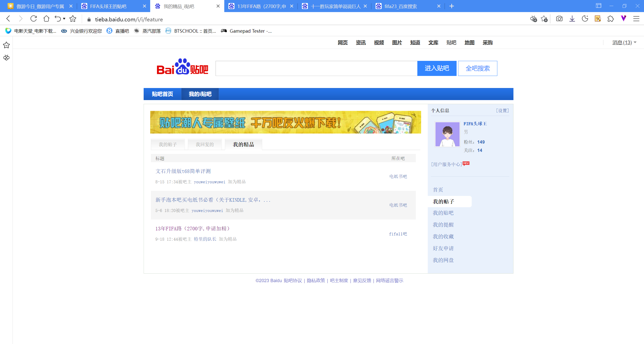Open 我的收藏 in sidebar
Image resolution: width=644 pixels, height=344 pixels.
click(443, 237)
